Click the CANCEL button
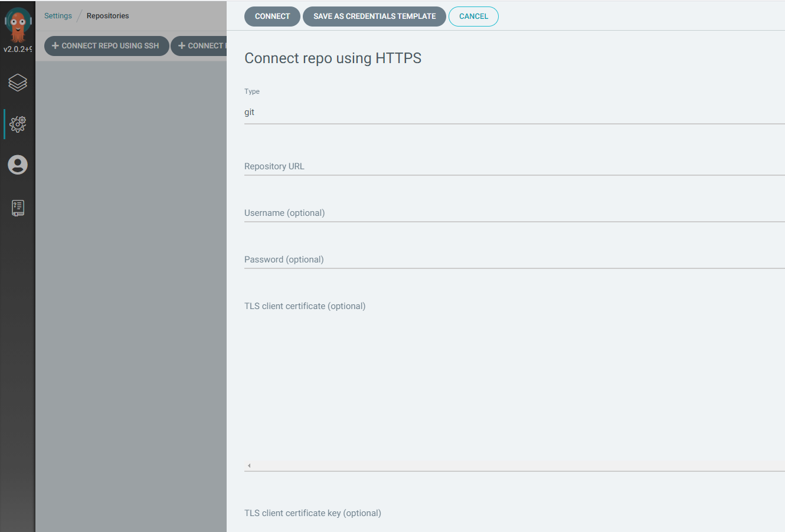This screenshot has height=532, width=785. [473, 17]
